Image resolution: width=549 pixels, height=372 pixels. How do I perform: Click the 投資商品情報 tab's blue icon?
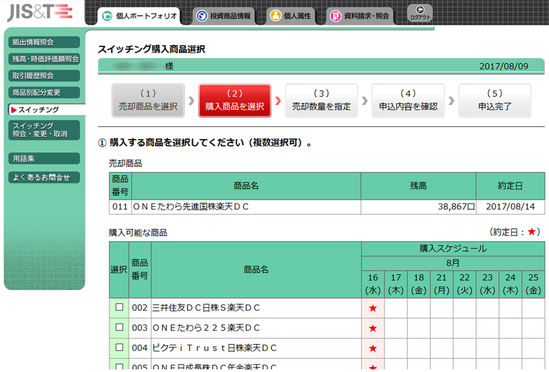(x=202, y=16)
